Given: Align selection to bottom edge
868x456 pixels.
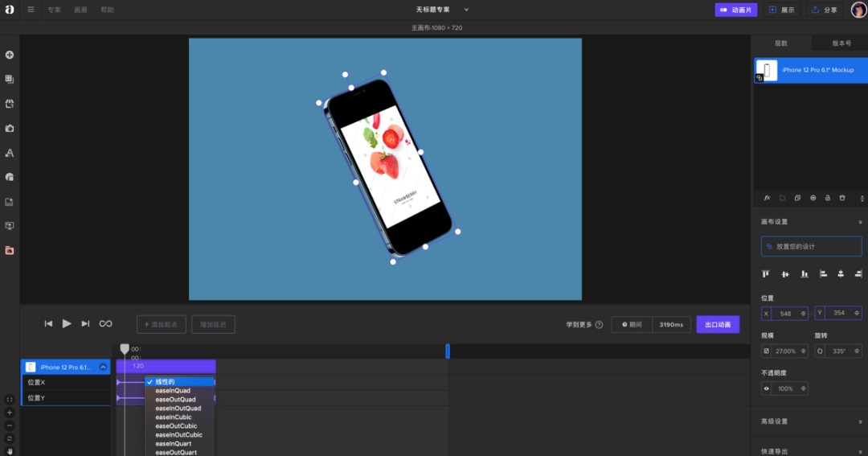Looking at the screenshot, I should click(805, 273).
